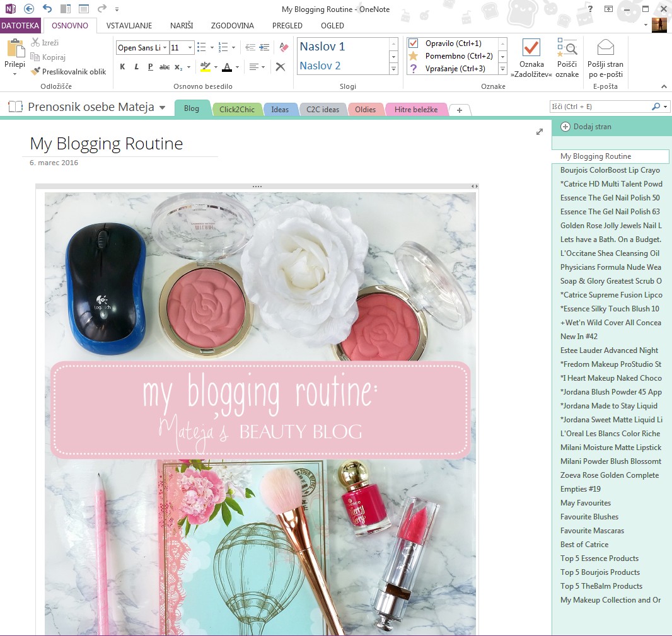Copy selection using Kopiraj
The height and width of the screenshot is (636, 672).
[x=48, y=57]
